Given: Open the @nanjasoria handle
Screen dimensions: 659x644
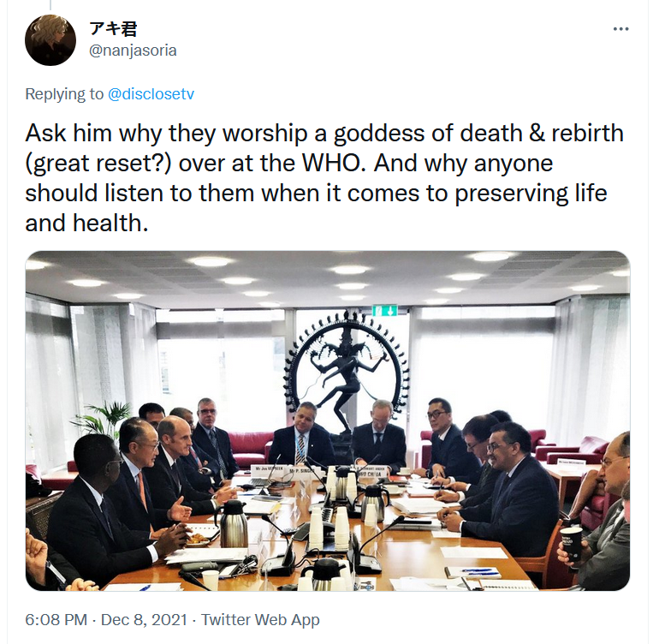Looking at the screenshot, I should pyautogui.click(x=133, y=51).
